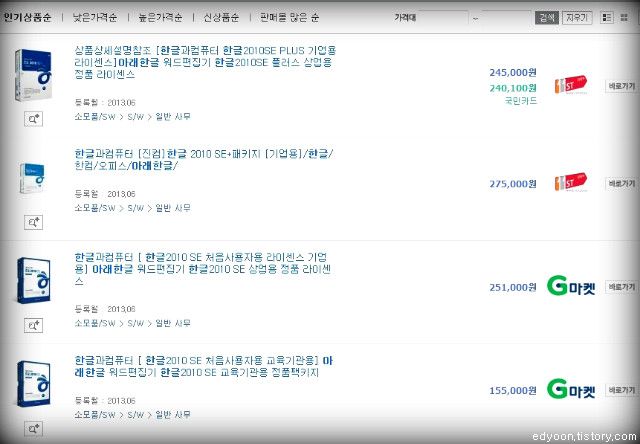Image resolution: width=640 pixels, height=444 pixels.
Task: Click the 275,000원 price
Action: [513, 184]
